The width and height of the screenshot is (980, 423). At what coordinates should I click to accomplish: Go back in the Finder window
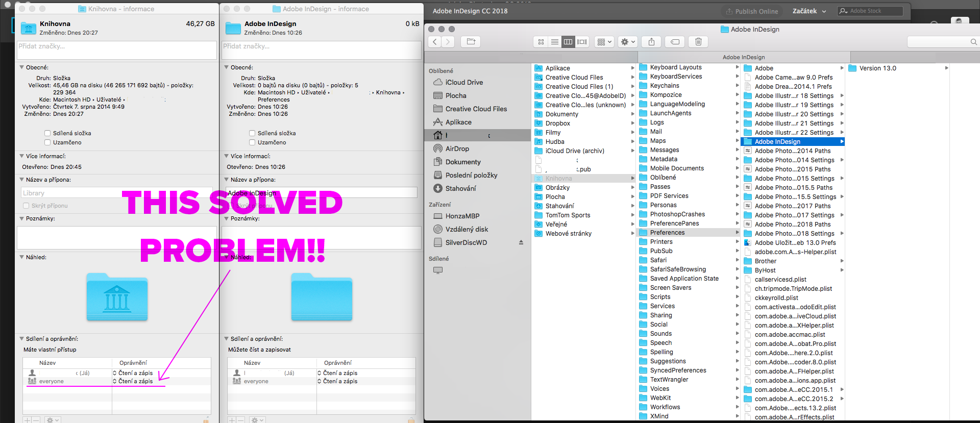[x=435, y=42]
